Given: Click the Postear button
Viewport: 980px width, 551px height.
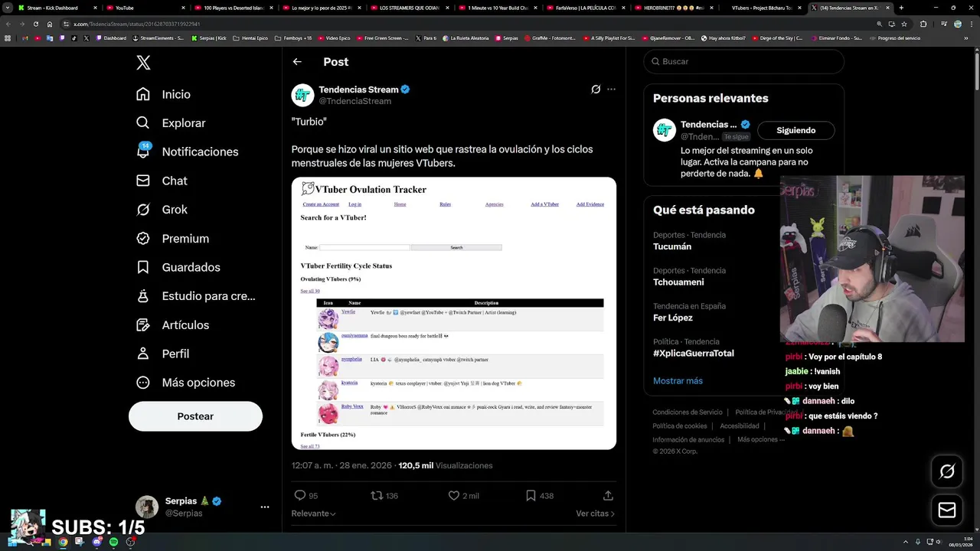Looking at the screenshot, I should 195,416.
